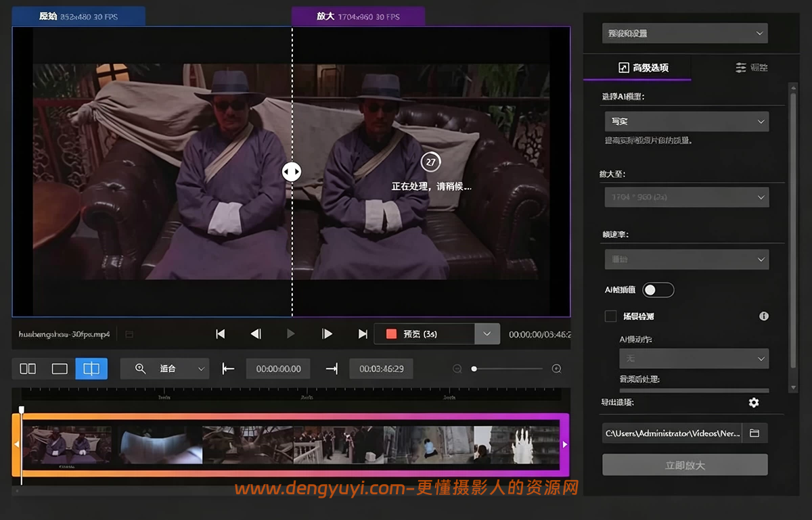Viewport: 812px width, 520px height.
Task: Click the info icon beside 场景检测
Action: tap(764, 316)
